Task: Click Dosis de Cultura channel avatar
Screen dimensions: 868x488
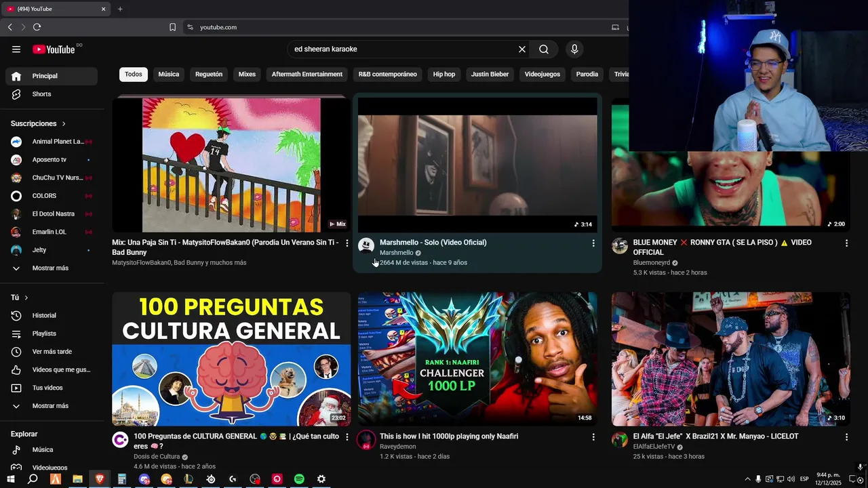Action: [120, 440]
